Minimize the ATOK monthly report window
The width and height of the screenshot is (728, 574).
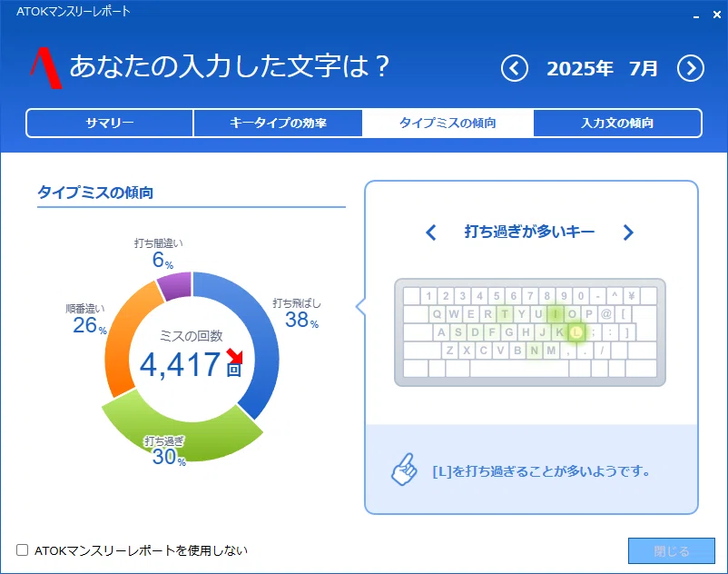(x=696, y=15)
